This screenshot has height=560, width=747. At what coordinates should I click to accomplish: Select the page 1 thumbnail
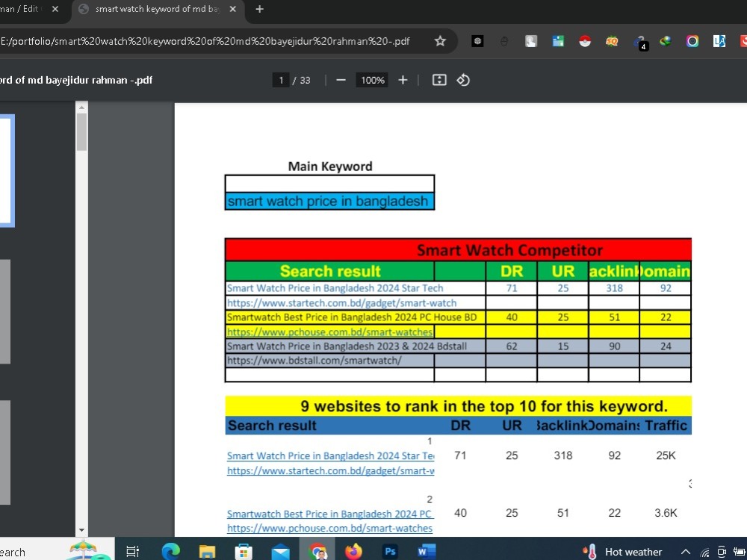(7, 170)
